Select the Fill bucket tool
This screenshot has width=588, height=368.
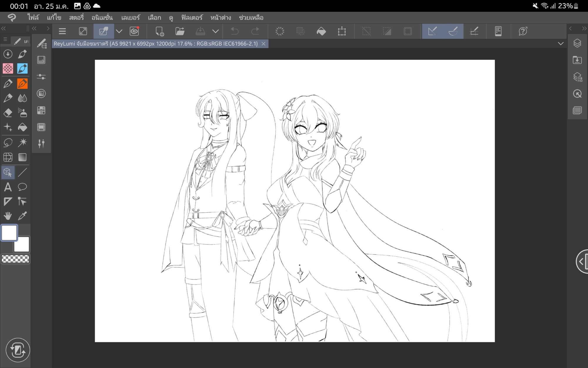tap(22, 127)
